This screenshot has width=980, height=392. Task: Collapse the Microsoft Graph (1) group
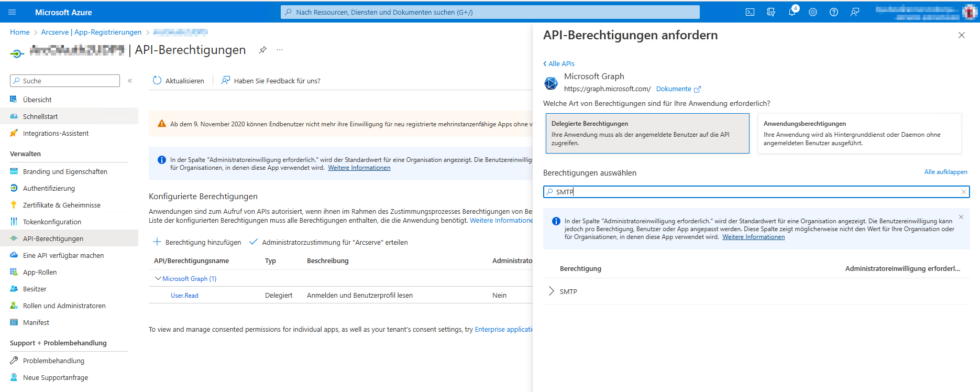[x=158, y=279]
